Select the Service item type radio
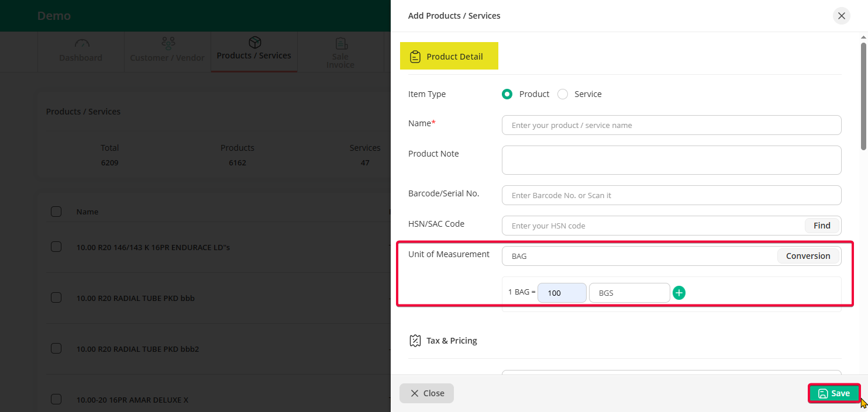Viewport: 868px width, 412px height. (563, 94)
